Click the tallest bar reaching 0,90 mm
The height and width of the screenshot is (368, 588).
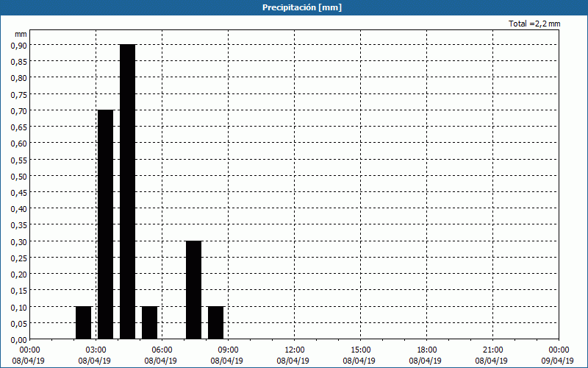[127, 191]
